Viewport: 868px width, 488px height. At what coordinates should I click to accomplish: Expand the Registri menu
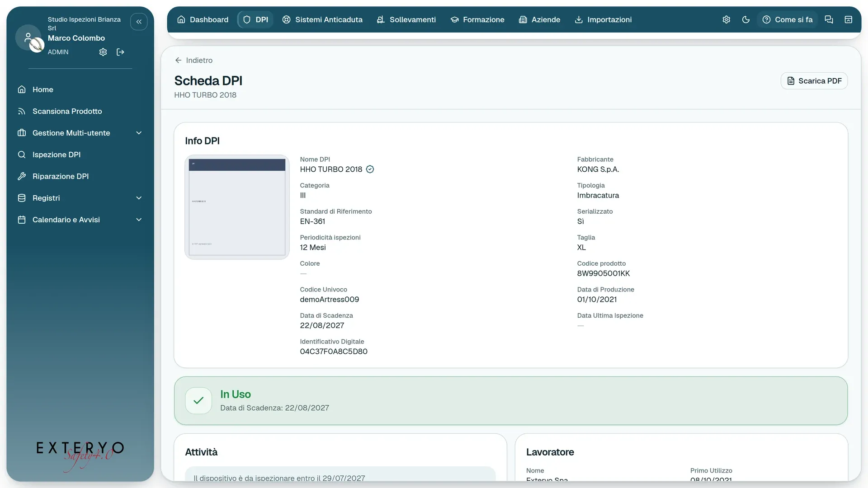[80, 198]
